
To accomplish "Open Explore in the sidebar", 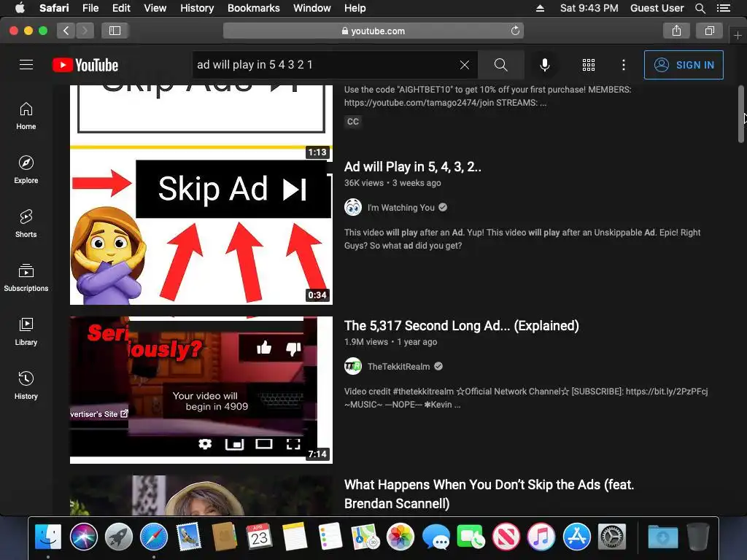I will [x=26, y=170].
